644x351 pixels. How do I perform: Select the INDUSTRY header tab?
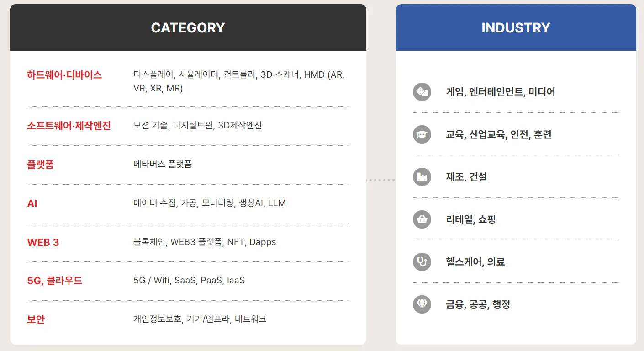[x=516, y=27]
